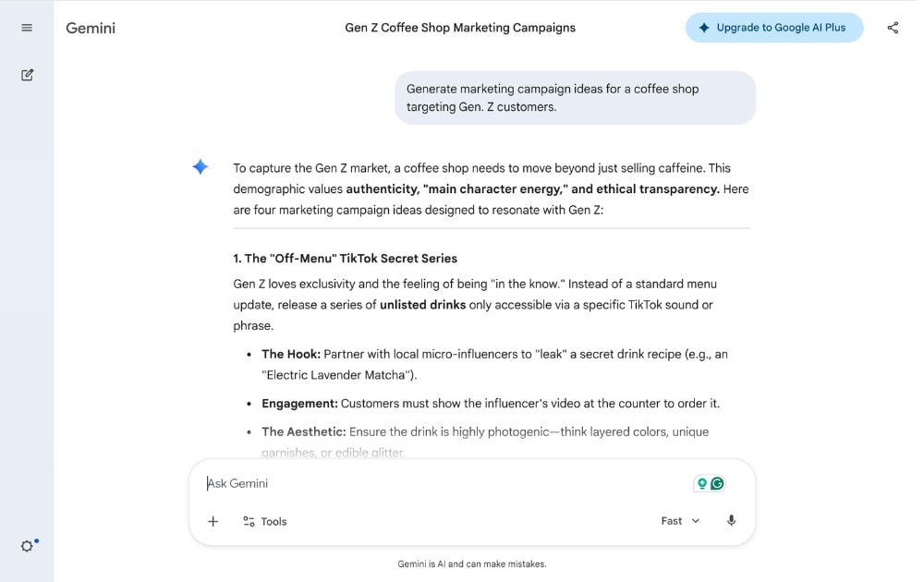The image size is (924, 582).
Task: Click the disclaimer "Gemini is AI and can make mistakes."
Action: [472, 564]
